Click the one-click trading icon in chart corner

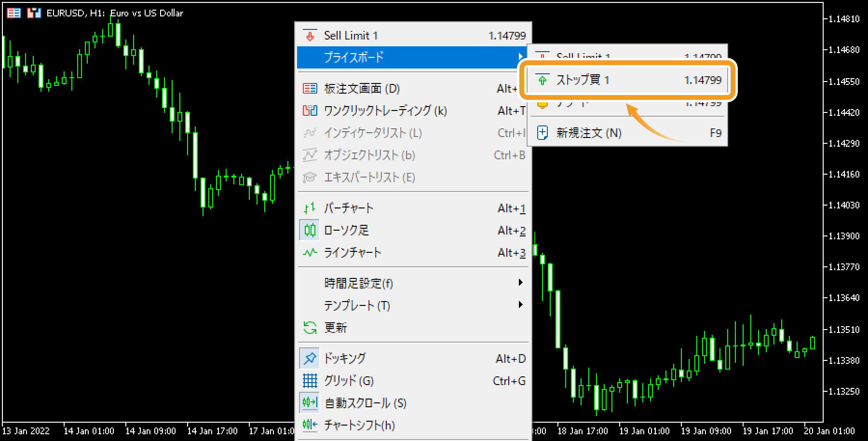[x=34, y=13]
